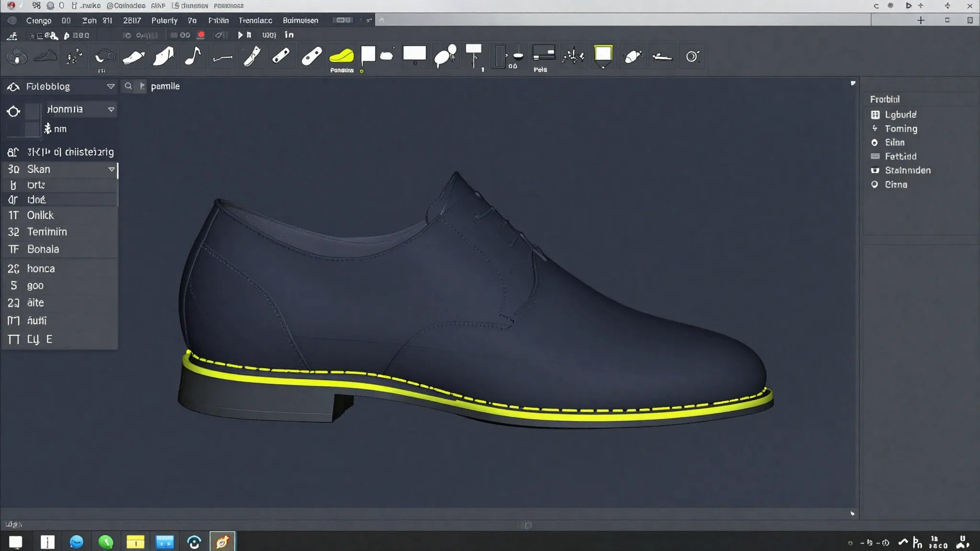This screenshot has width=980, height=551.
Task: Click the white flat shoe-last tool icon
Action: click(134, 57)
